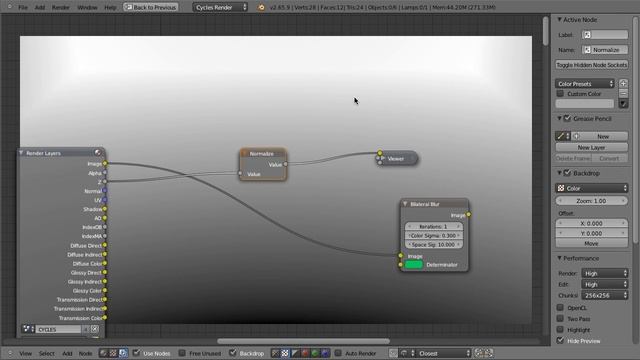Click the New grease pencil button
The height and width of the screenshot is (360, 640).
click(x=603, y=136)
